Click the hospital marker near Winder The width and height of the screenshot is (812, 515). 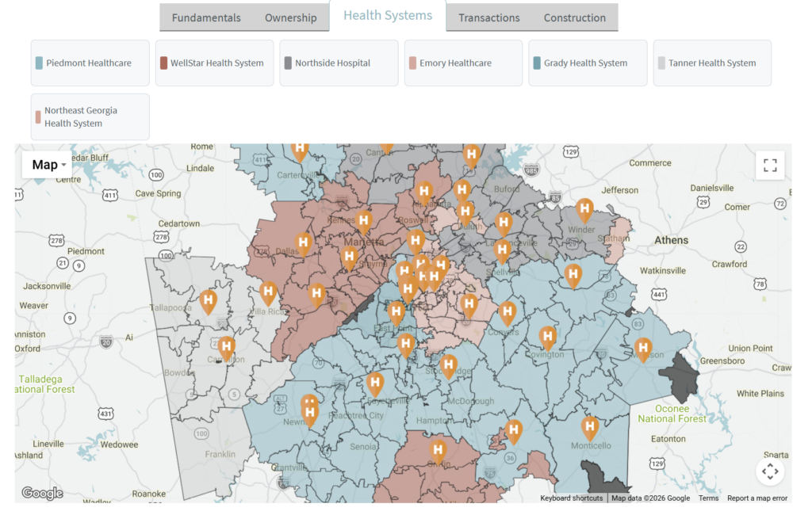[584, 210]
